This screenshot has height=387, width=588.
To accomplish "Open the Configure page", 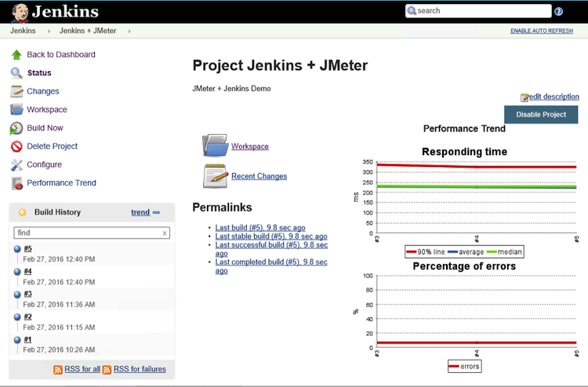I will (44, 165).
